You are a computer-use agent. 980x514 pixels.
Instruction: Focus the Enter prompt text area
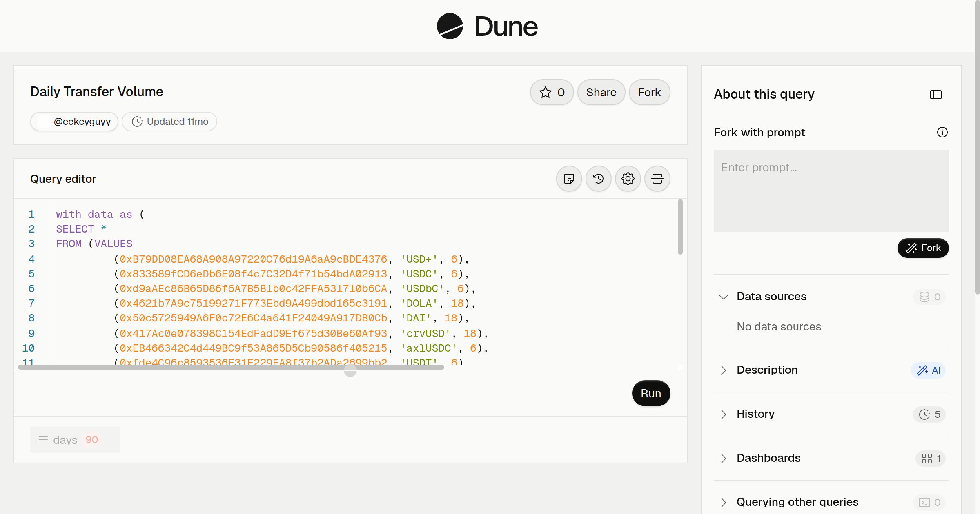pos(831,191)
